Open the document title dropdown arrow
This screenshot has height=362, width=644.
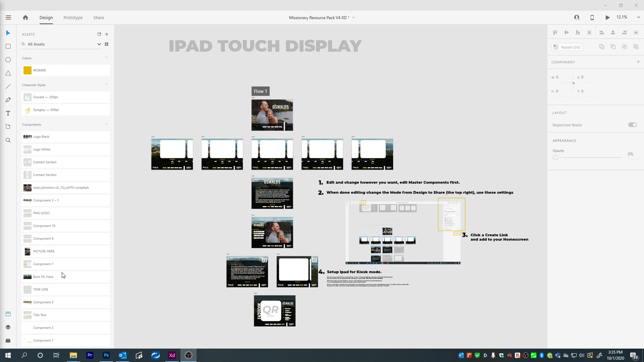click(x=353, y=18)
